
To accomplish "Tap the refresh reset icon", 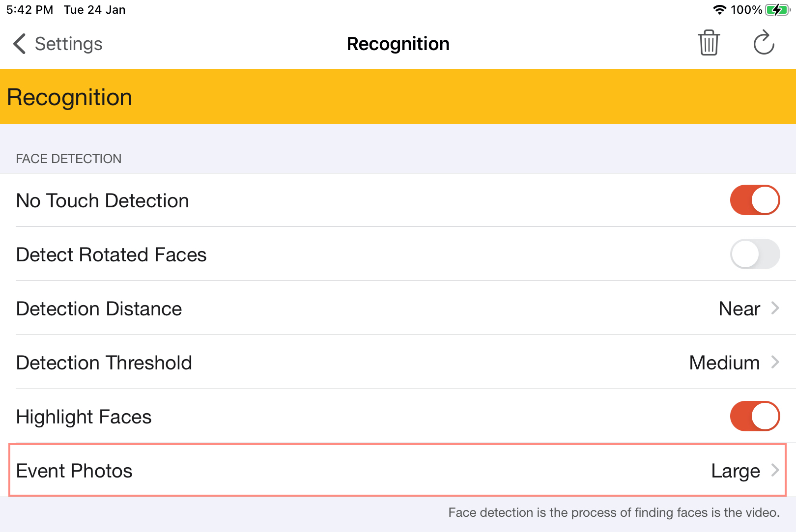I will 764,43.
